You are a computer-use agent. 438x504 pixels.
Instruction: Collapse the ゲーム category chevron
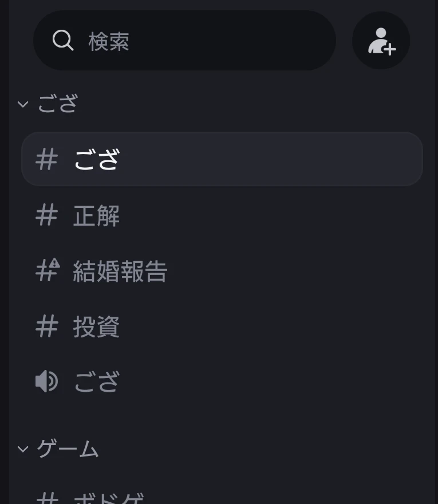click(23, 448)
